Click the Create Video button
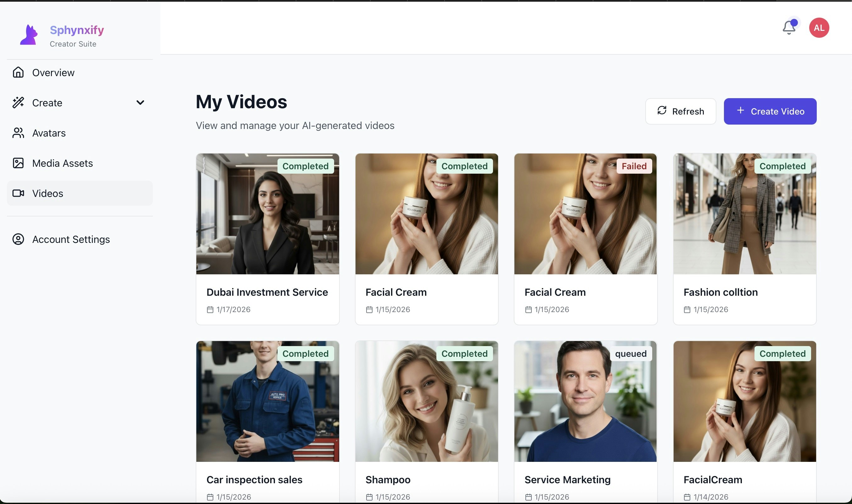852x504 pixels. click(770, 111)
